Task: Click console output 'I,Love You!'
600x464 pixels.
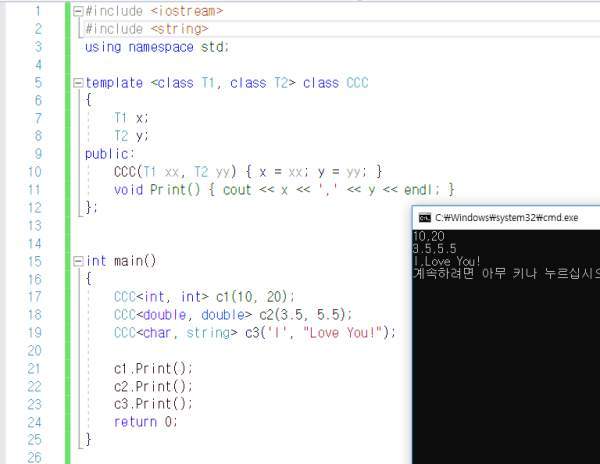Action: (x=447, y=262)
